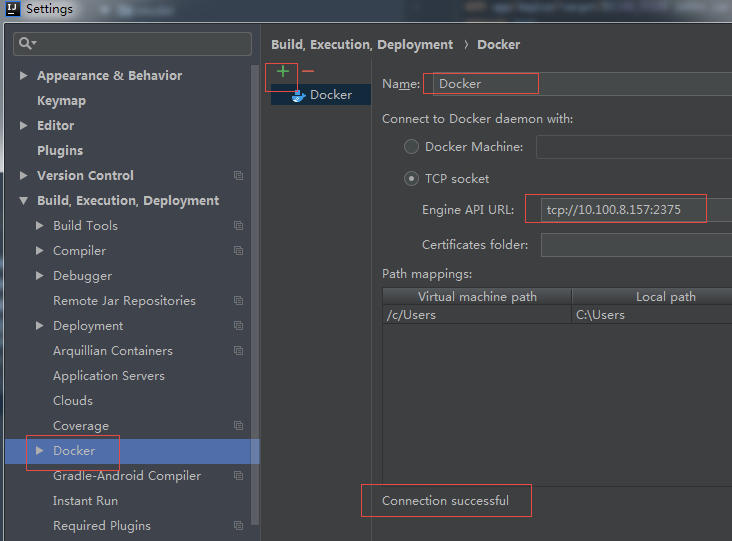This screenshot has width=732, height=541.
Task: Select Clouds settings item
Action: coord(73,400)
